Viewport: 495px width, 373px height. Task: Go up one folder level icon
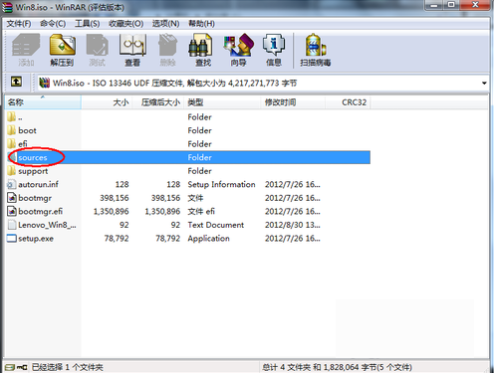(x=16, y=82)
